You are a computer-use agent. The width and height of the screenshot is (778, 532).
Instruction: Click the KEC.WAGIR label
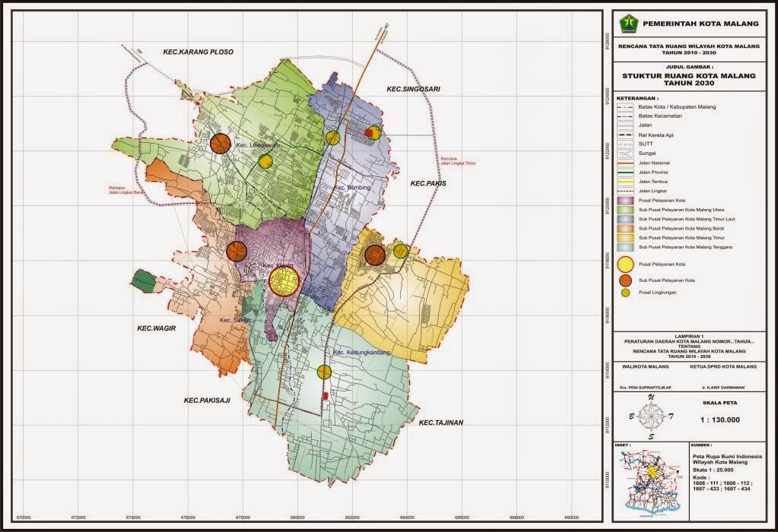[x=157, y=328]
